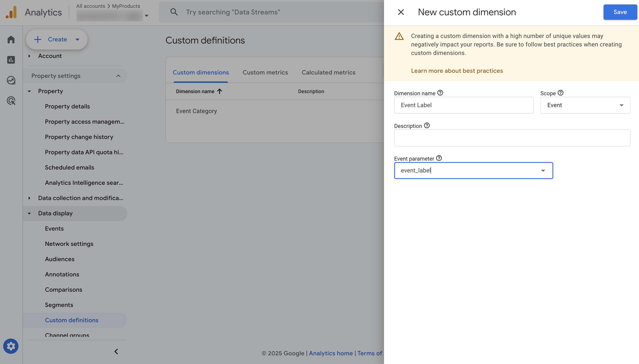Image resolution: width=639 pixels, height=364 pixels.
Task: Switch to the Calculated metrics tab
Action: coord(328,72)
